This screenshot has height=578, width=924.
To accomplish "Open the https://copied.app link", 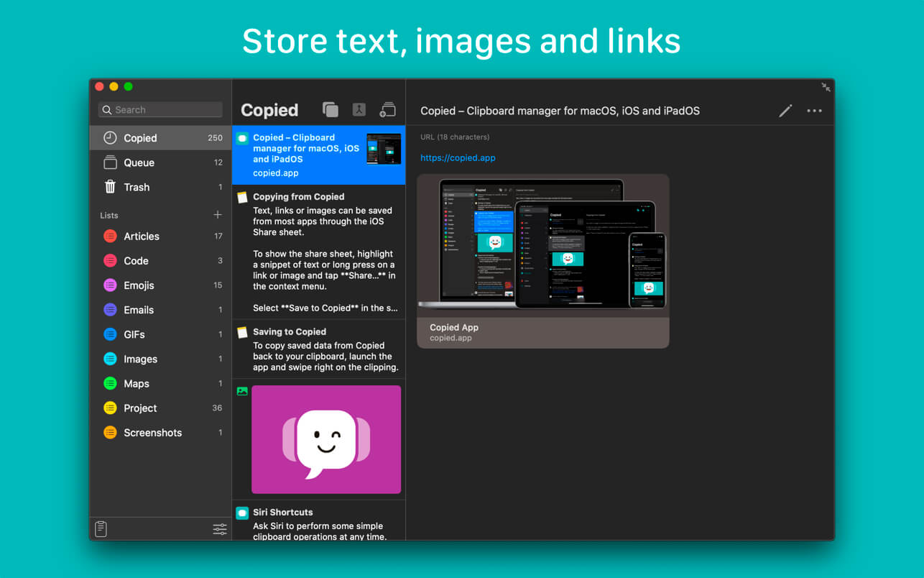I will 458,157.
